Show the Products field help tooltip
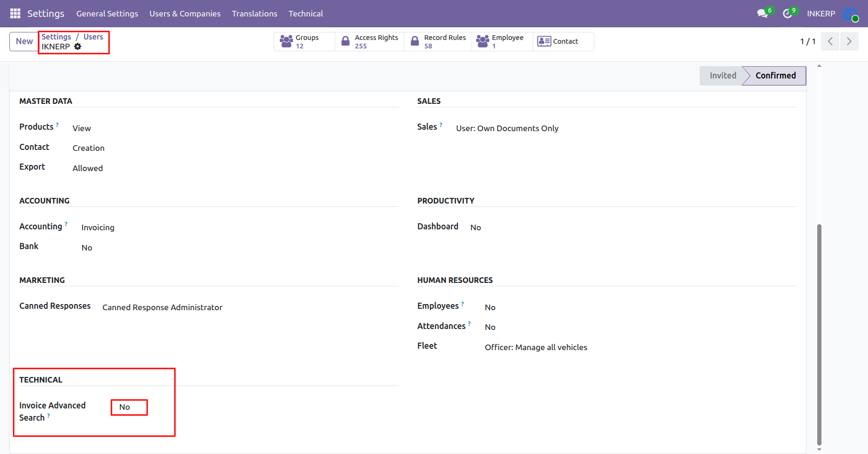Screen dimensions: 868x454 pyautogui.click(x=57, y=125)
